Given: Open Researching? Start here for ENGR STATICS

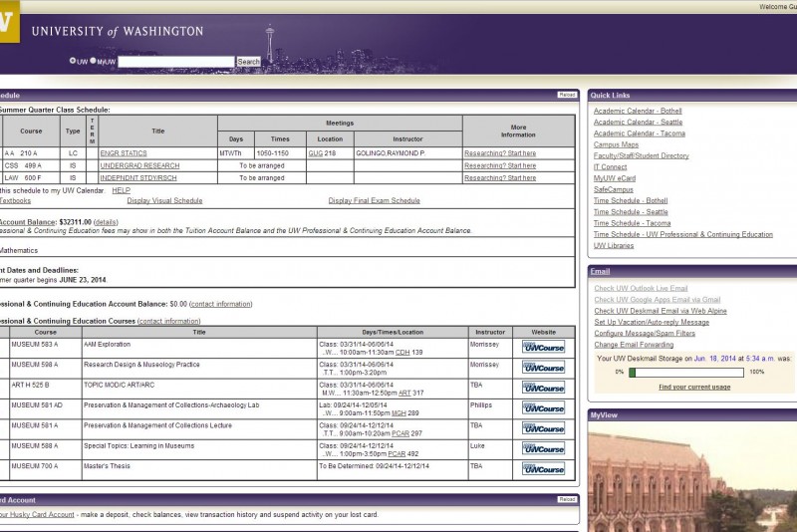Looking at the screenshot, I should click(500, 153).
